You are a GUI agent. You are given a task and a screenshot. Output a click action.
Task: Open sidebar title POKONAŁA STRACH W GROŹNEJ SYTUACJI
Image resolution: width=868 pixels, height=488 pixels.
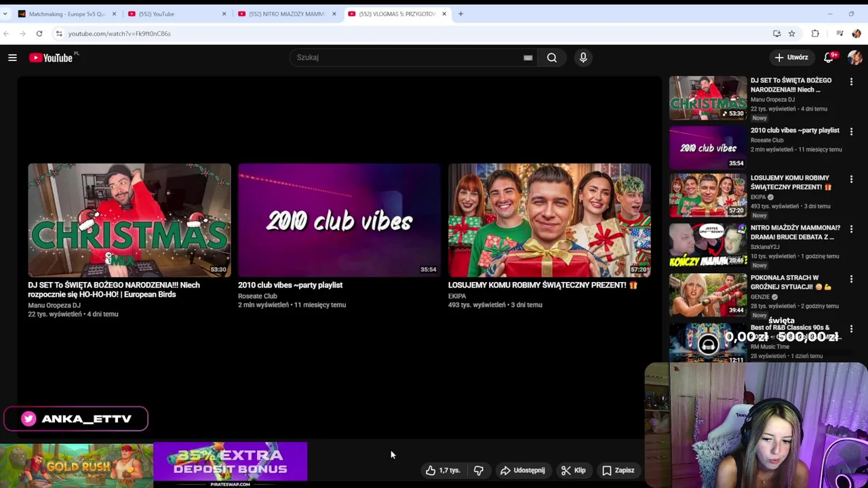791,282
